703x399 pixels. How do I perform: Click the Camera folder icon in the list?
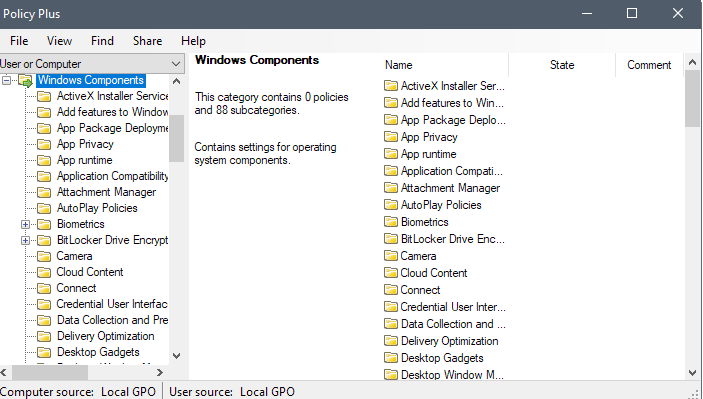tap(391, 256)
